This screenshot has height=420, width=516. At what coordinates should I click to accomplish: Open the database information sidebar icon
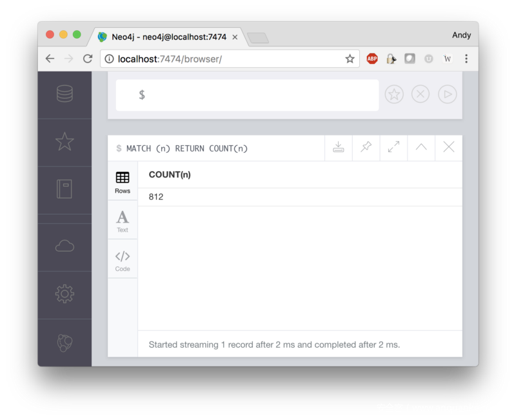(x=64, y=94)
